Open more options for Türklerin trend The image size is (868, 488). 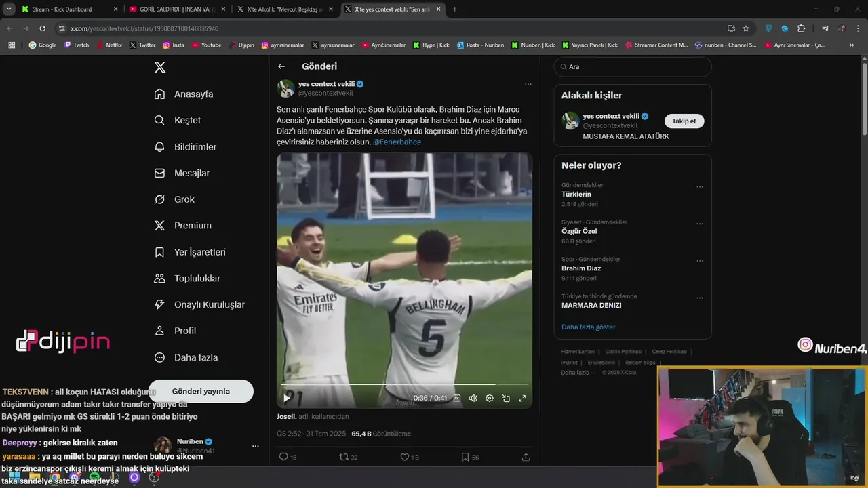click(700, 187)
